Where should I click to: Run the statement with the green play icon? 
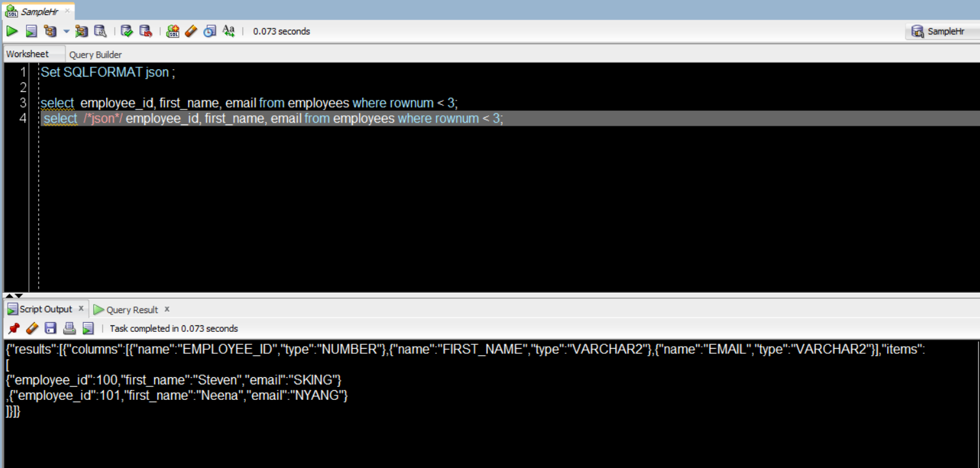12,30
